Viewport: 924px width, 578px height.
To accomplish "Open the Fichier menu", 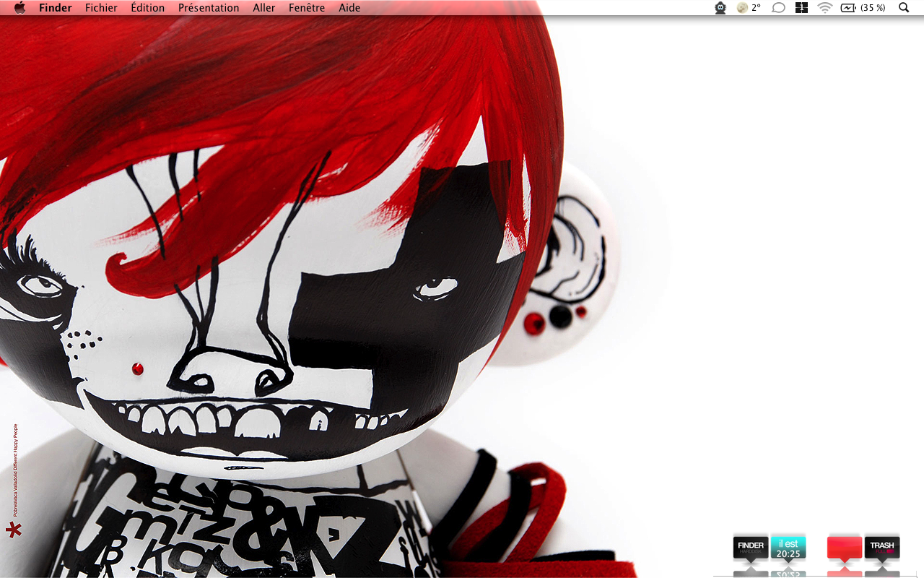I will click(101, 8).
